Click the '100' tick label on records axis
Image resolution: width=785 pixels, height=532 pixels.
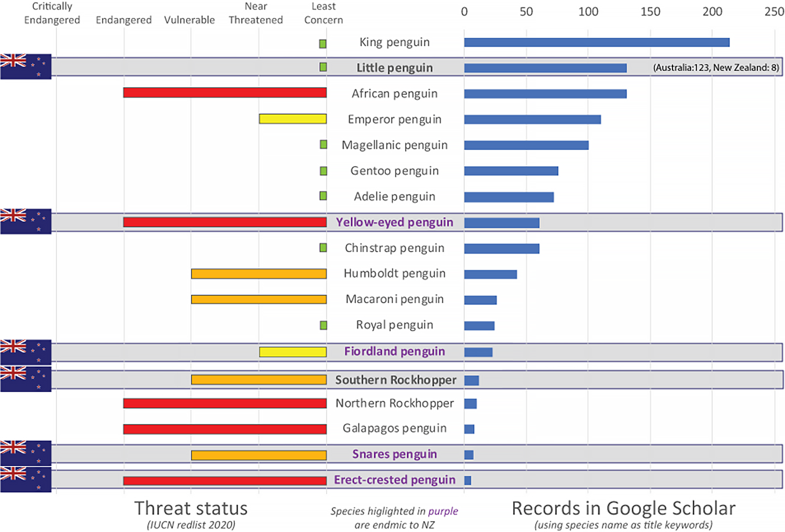588,12
